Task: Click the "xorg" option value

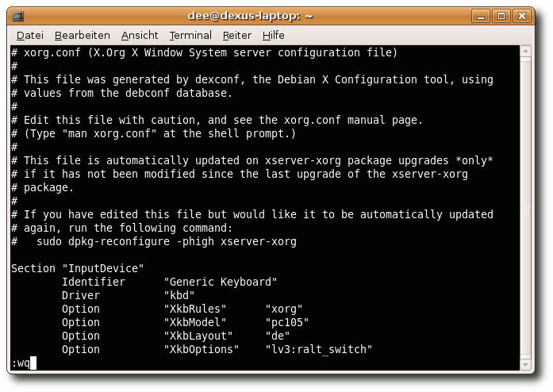Action: point(284,309)
